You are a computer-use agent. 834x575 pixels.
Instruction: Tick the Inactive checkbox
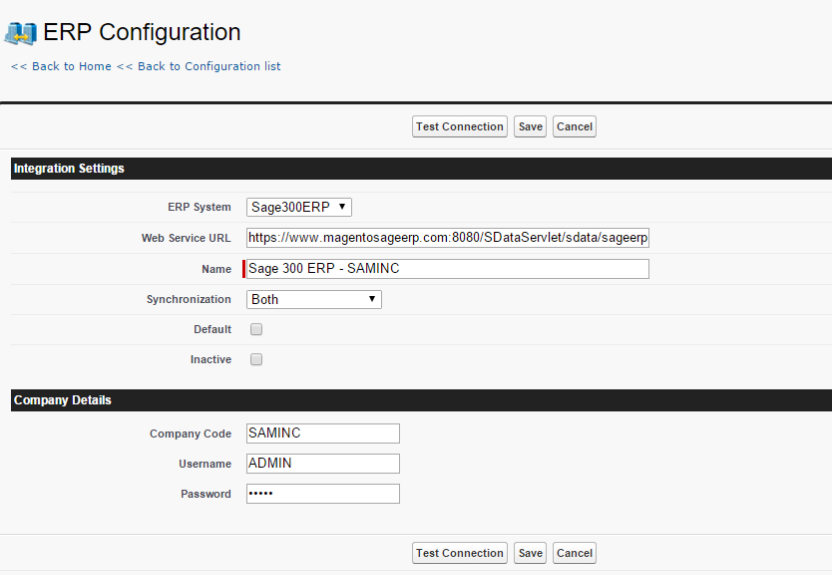click(x=256, y=360)
